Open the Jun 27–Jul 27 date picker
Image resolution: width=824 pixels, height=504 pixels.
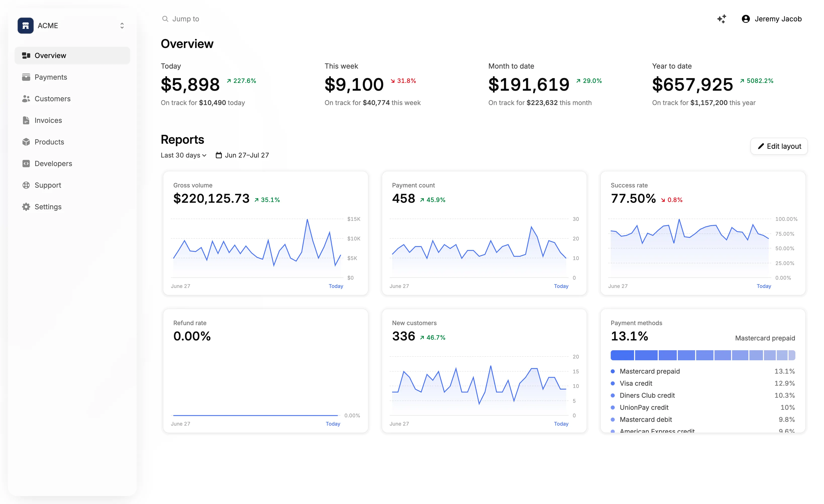(242, 155)
